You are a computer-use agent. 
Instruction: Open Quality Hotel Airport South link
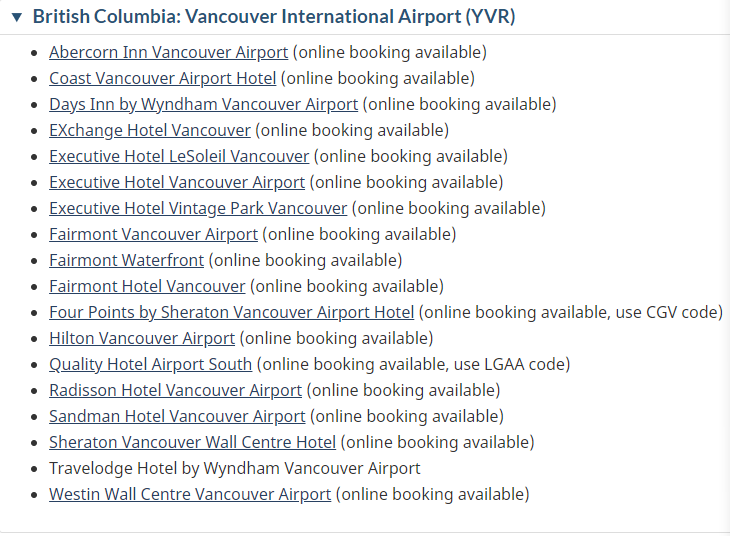(150, 365)
